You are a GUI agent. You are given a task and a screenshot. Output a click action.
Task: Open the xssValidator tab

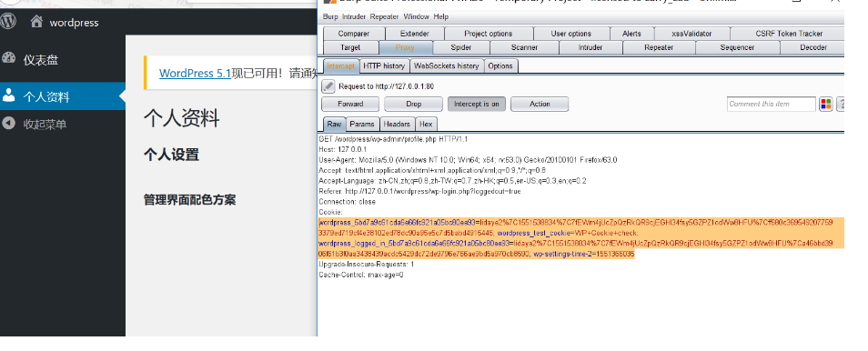[692, 34]
